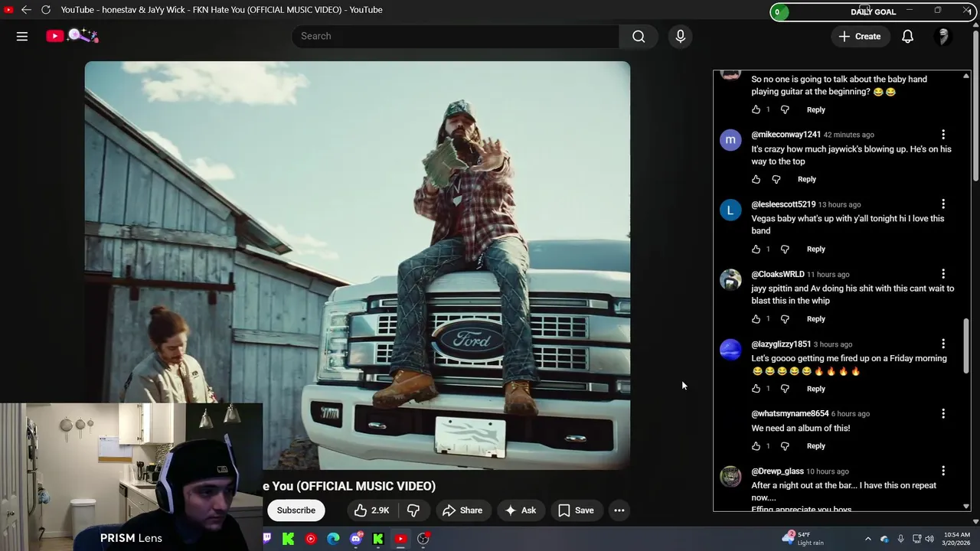Open @lesleescott5219's avatar

tap(730, 210)
